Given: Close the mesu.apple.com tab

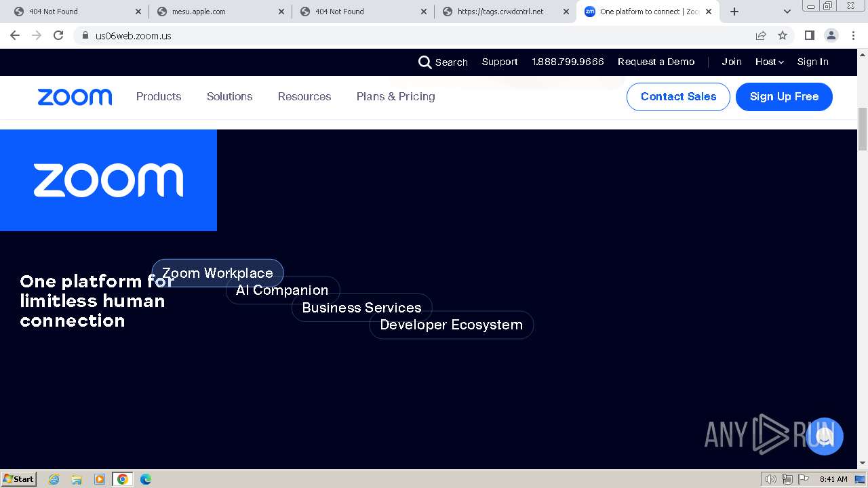Looking at the screenshot, I should tap(281, 12).
